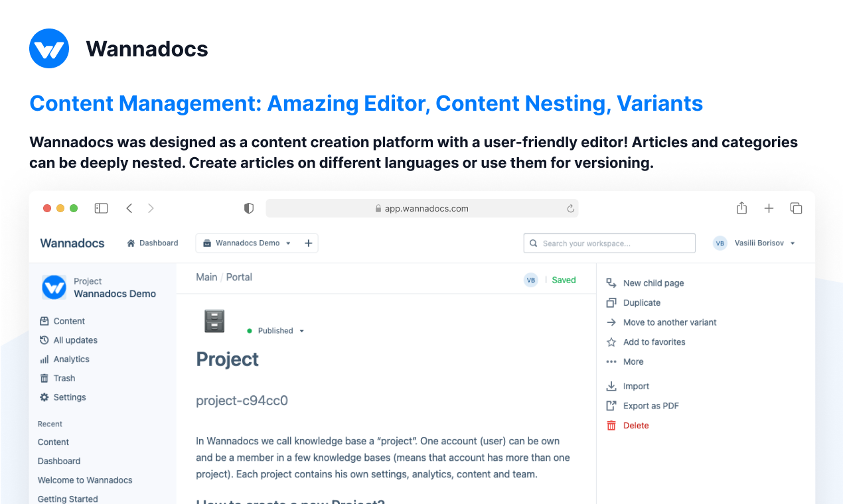Open the recent Dashboard item
The image size is (843, 504).
pos(59,461)
